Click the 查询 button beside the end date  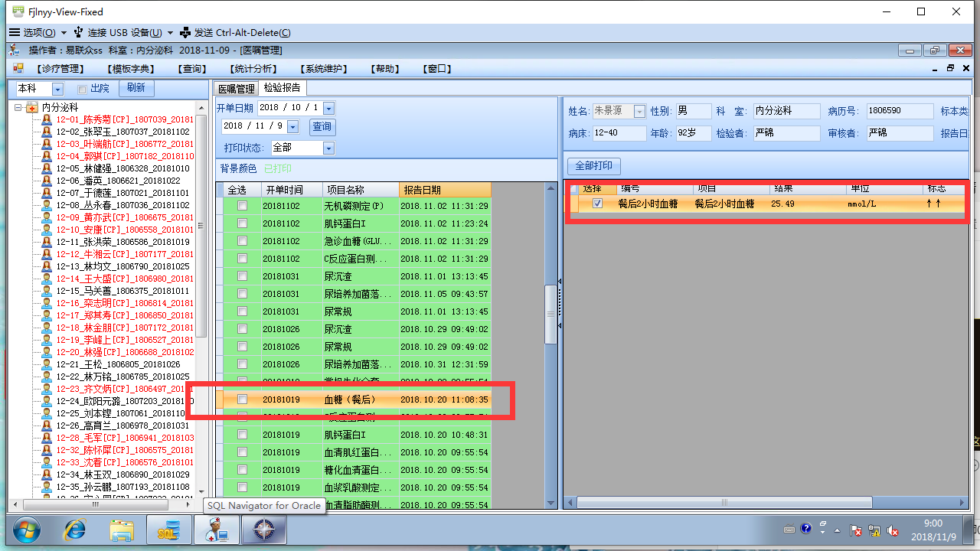pyautogui.click(x=322, y=126)
